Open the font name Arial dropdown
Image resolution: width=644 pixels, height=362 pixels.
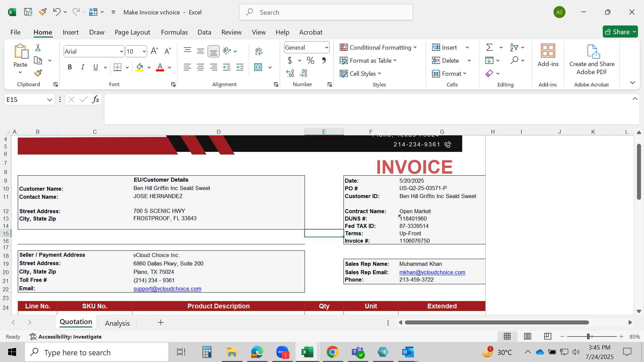[121, 52]
